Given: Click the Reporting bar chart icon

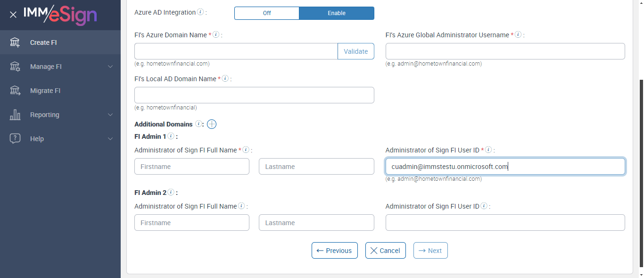Looking at the screenshot, I should coord(15,115).
